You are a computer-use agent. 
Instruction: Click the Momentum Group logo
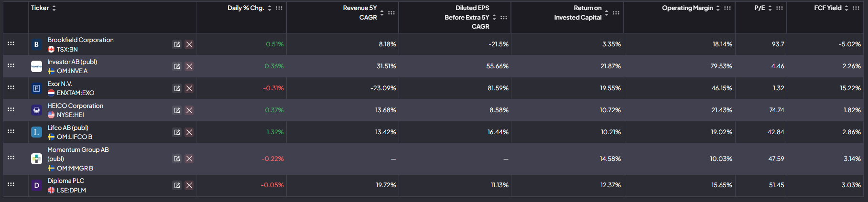coord(36,159)
